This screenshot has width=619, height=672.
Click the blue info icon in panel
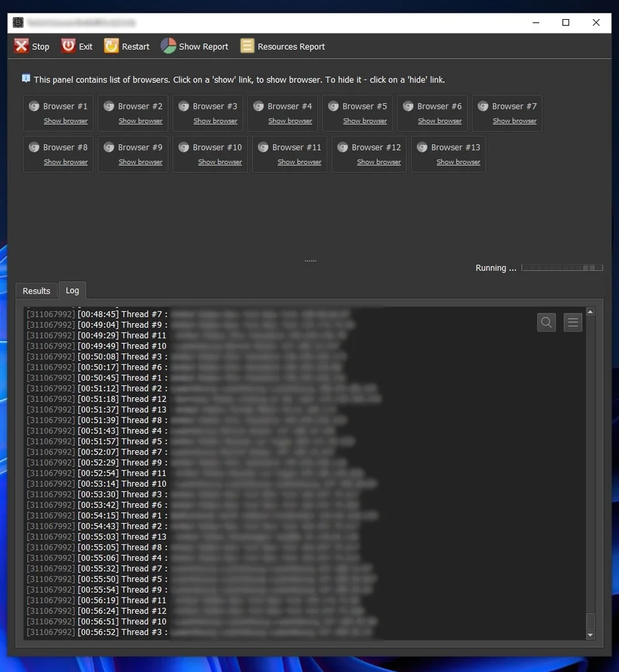26,78
